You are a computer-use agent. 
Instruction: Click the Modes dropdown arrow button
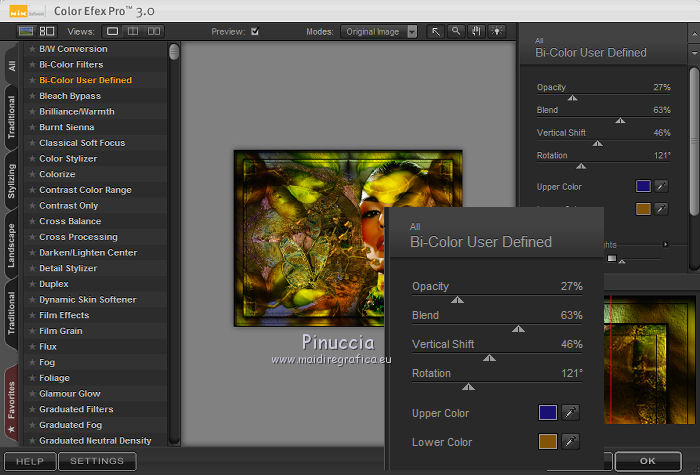(x=412, y=31)
